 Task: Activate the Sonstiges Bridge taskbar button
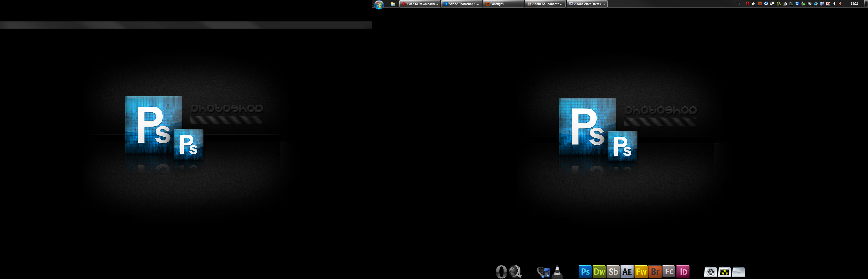pos(503,4)
